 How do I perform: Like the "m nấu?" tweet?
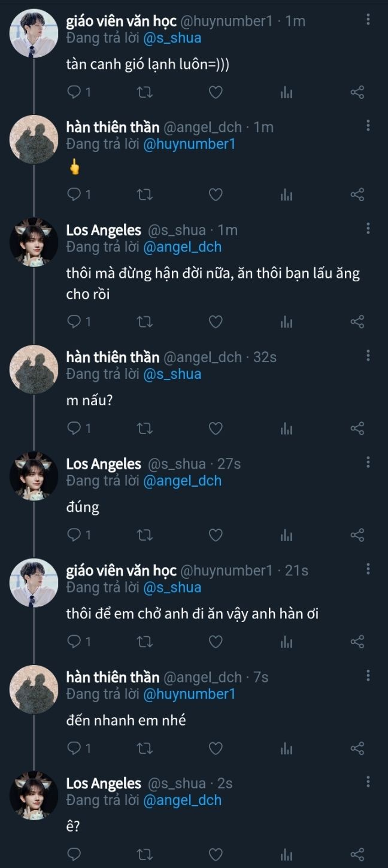tap(216, 429)
